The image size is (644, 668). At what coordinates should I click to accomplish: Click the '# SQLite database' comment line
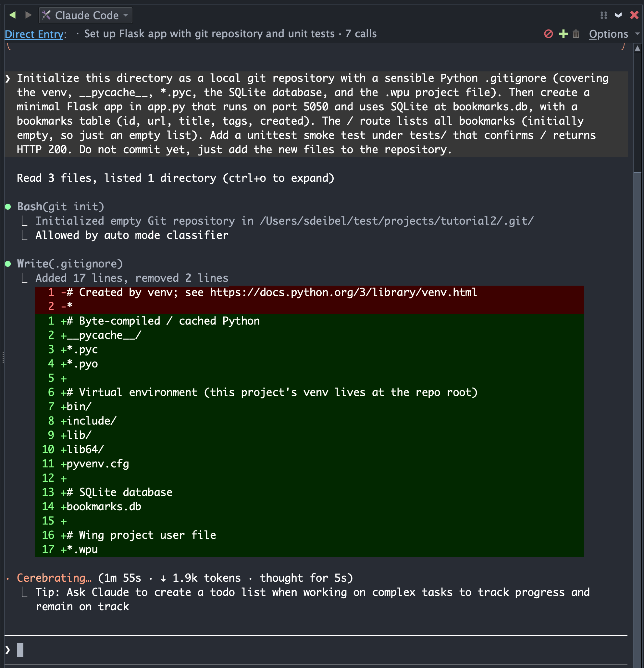pyautogui.click(x=309, y=492)
